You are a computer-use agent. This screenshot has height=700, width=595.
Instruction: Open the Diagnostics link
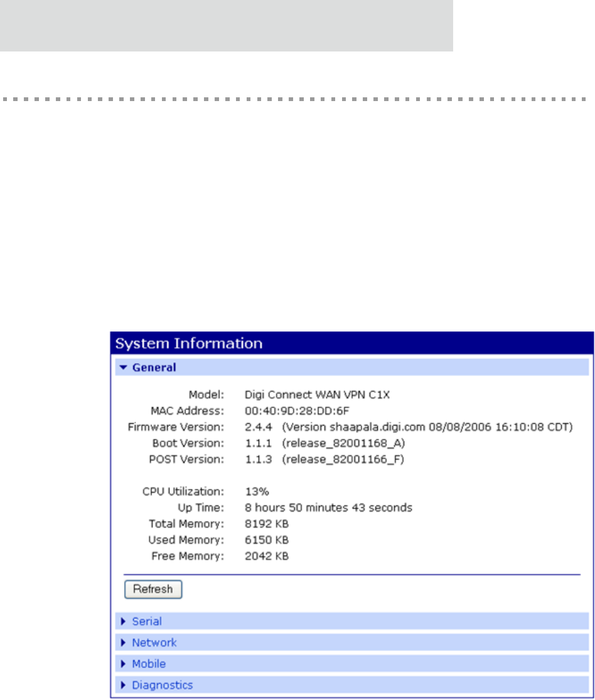pyautogui.click(x=163, y=685)
